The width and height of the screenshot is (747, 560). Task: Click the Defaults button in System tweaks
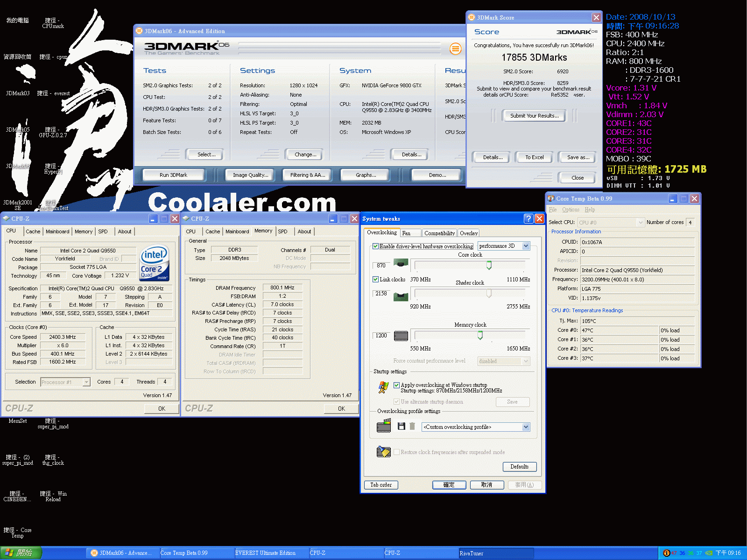(520, 467)
